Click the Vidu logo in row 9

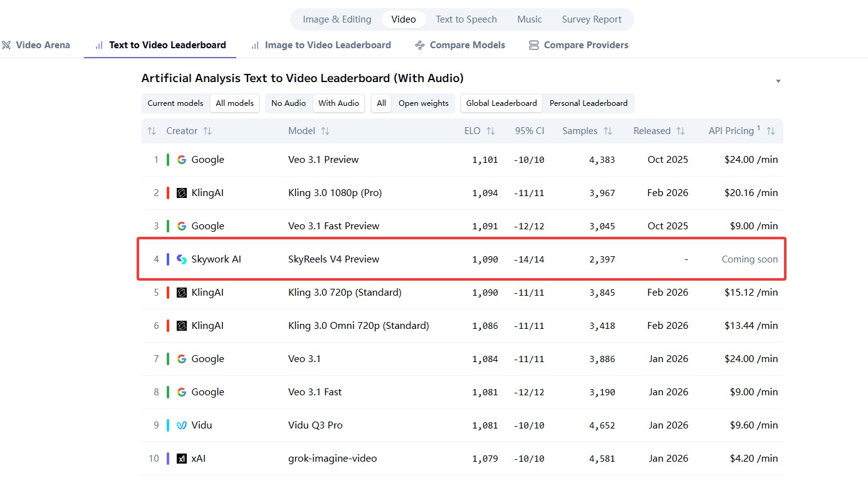point(182,425)
